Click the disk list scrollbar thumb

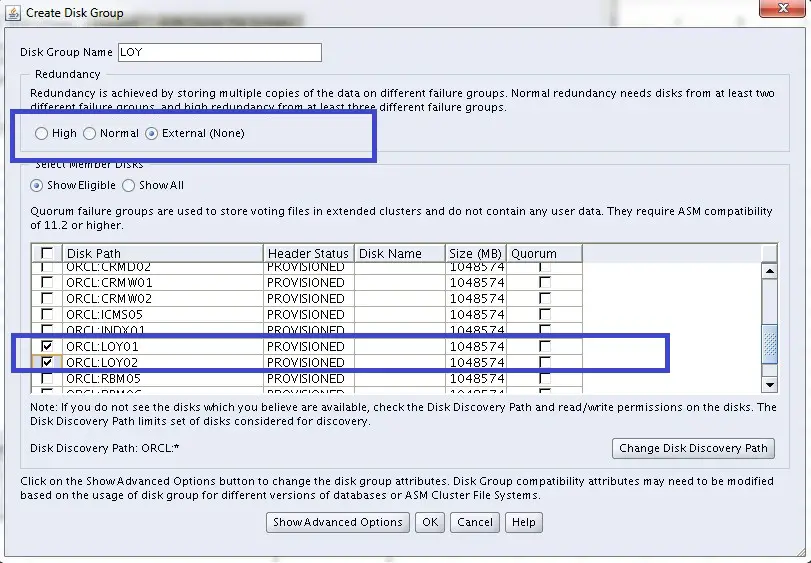770,344
